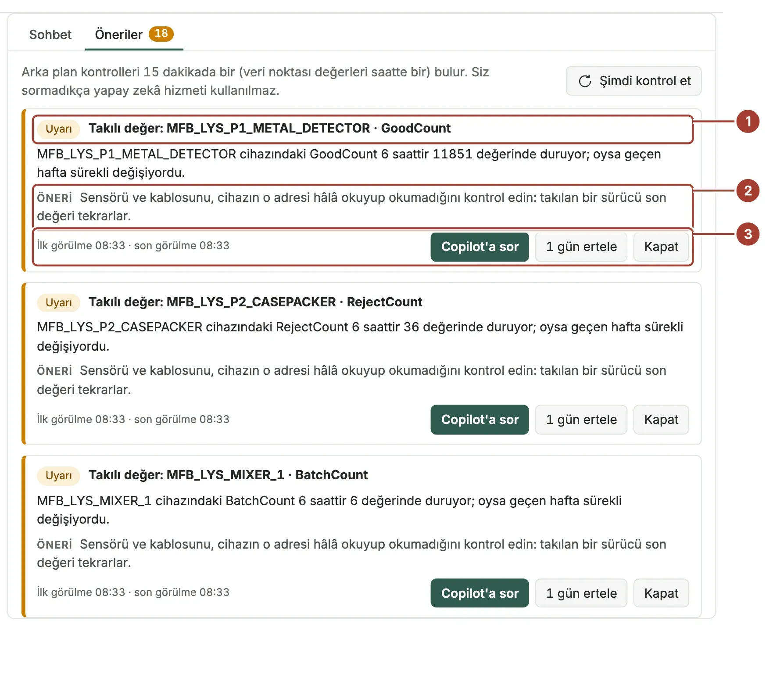Close the MIXER_1 BatchCount alert with Kapat
Viewport: 773px width, 700px height.
pos(661,593)
